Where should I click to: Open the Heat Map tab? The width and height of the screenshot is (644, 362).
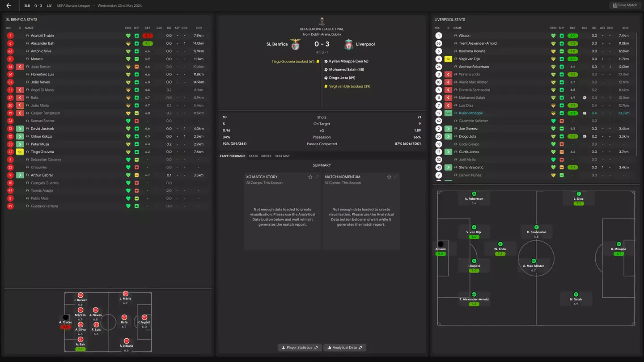[282, 156]
